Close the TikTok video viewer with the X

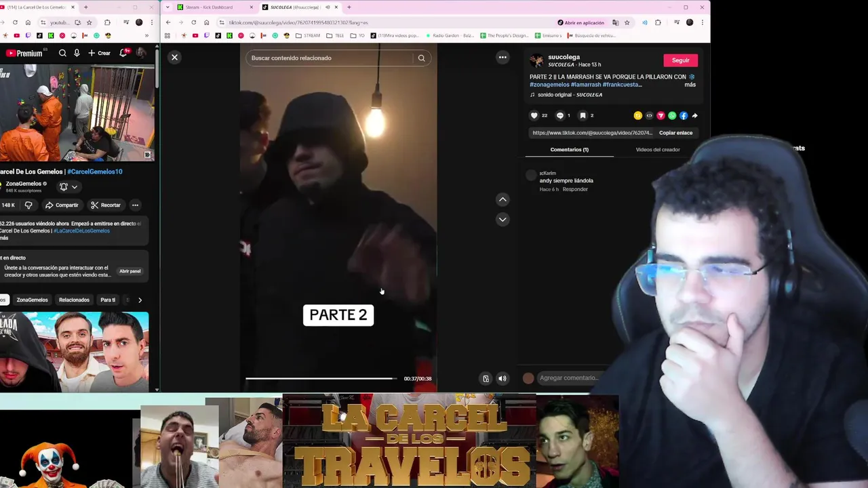(174, 58)
